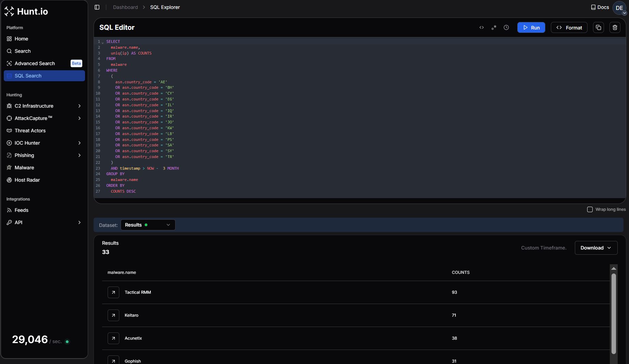This screenshot has width=629, height=364.
Task: Expand the API submenu chevron
Action: pyautogui.click(x=80, y=222)
